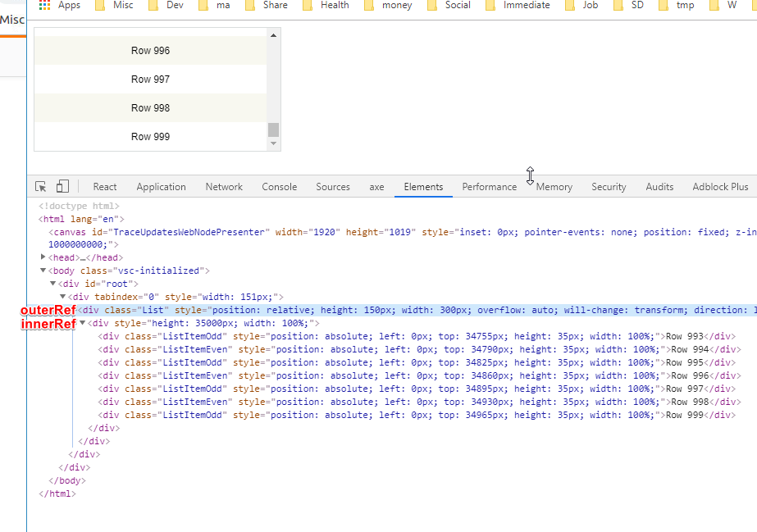The width and height of the screenshot is (757, 532).
Task: Expand the collapsed head element
Action: pyautogui.click(x=43, y=257)
